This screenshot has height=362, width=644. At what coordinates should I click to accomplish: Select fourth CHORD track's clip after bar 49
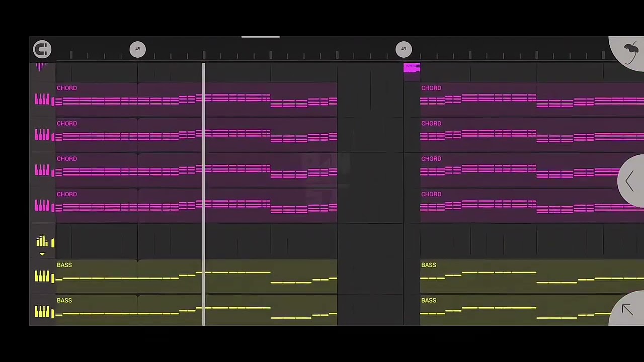[x=532, y=205]
